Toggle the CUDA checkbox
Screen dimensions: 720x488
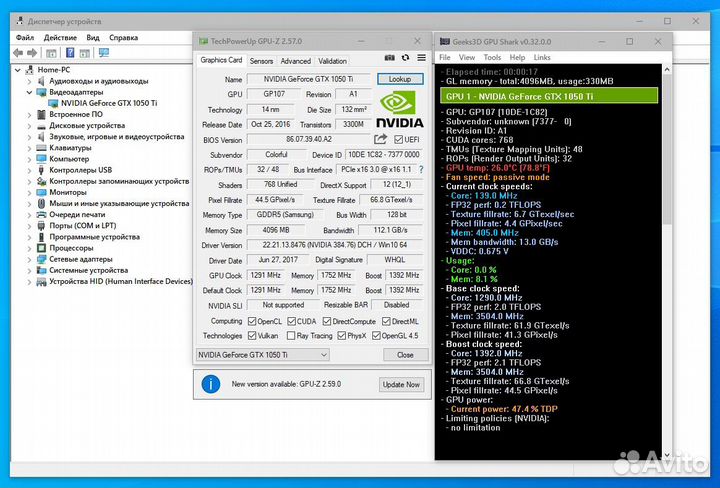(292, 321)
